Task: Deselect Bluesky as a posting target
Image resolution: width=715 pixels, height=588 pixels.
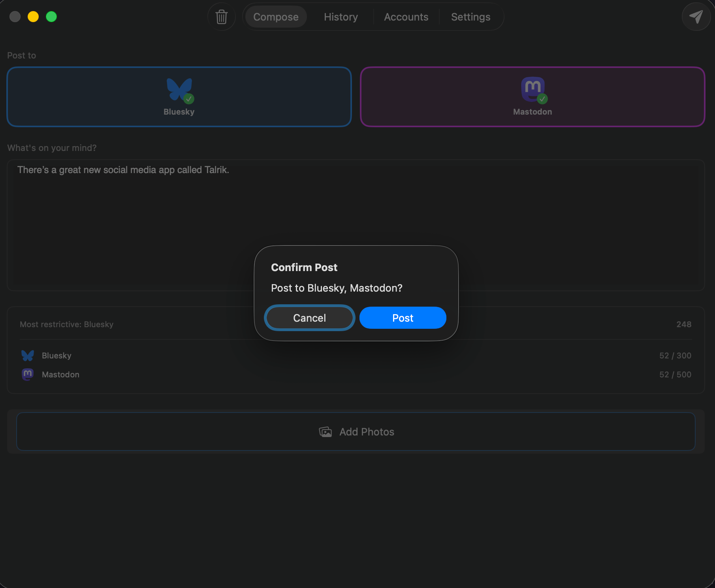Action: [179, 96]
